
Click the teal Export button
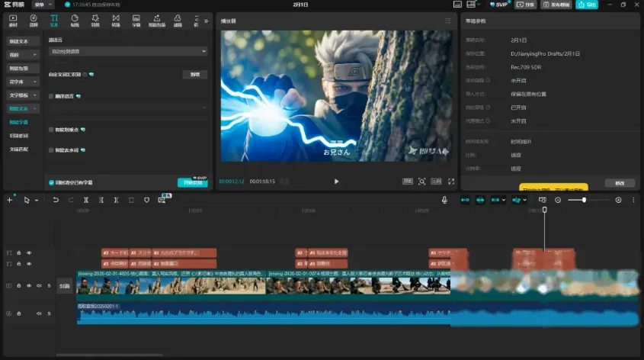pos(587,5)
